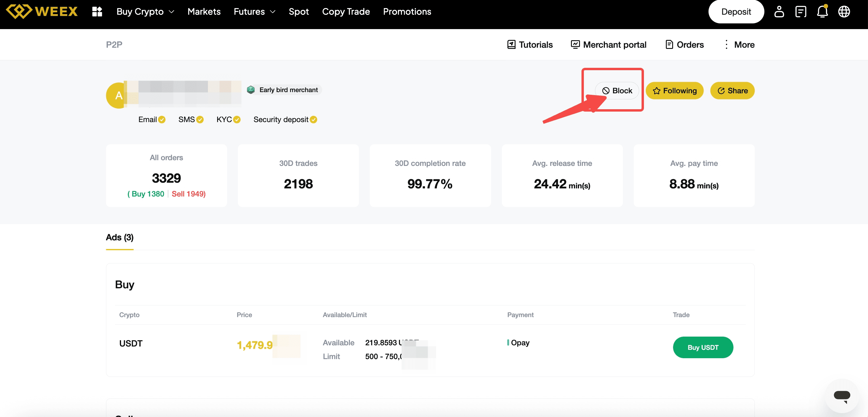
Task: Share this merchant profile
Action: [x=732, y=91]
